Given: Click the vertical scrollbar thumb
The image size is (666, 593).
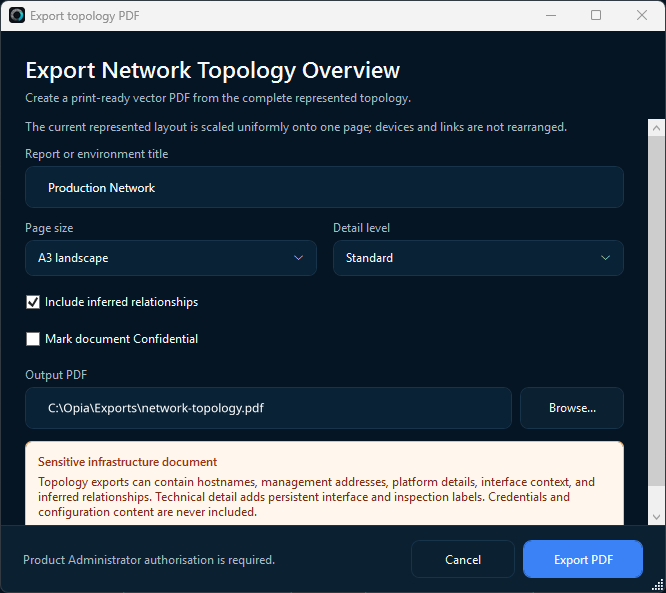Looking at the screenshot, I should (656, 310).
